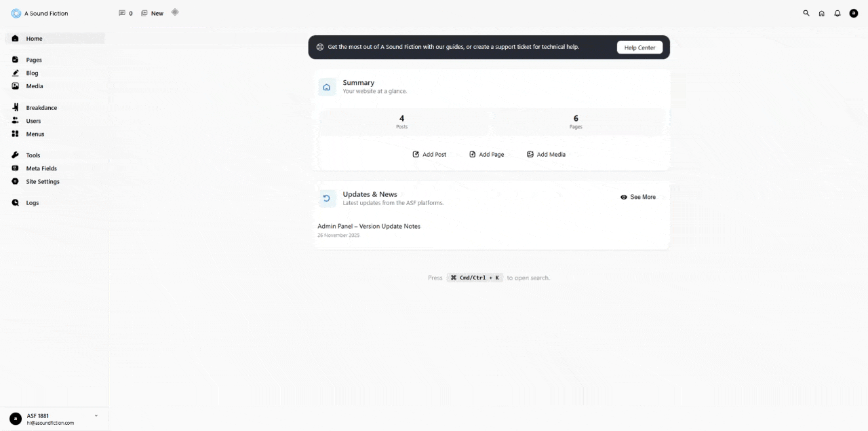The height and width of the screenshot is (431, 868).
Task: Click the home icon in the top bar
Action: click(x=821, y=13)
